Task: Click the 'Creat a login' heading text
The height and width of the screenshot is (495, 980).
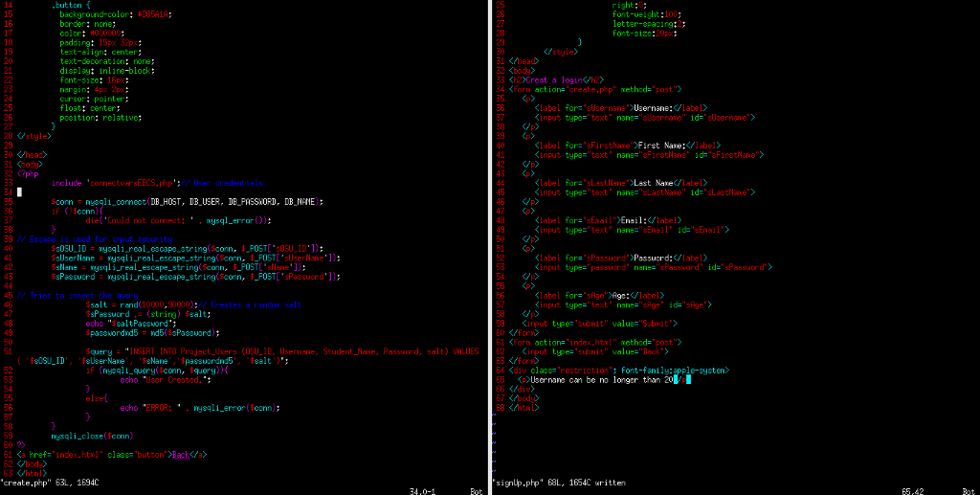Action: [555, 80]
